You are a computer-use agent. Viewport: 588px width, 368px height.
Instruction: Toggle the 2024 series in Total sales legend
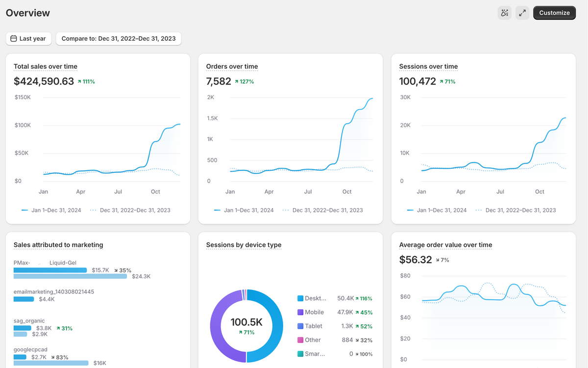(x=51, y=210)
